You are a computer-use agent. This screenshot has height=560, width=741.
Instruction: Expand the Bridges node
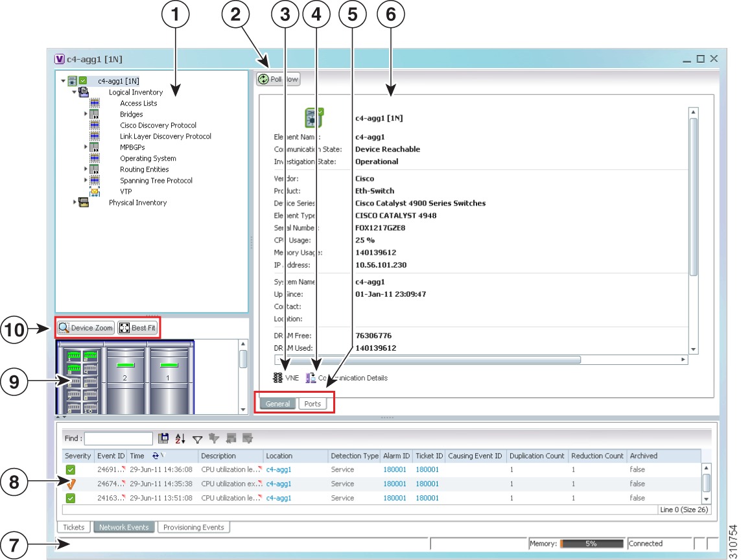tap(86, 114)
